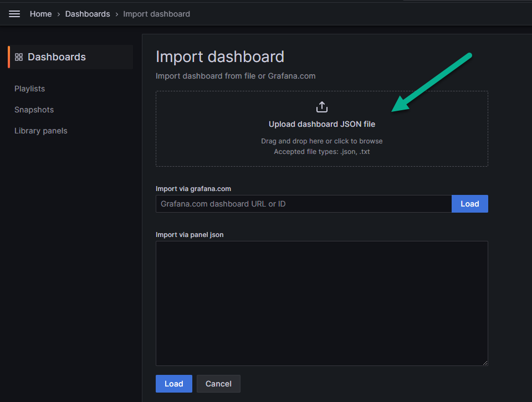Image resolution: width=532 pixels, height=402 pixels.
Task: Click the Upload dashboard JSON file dropzone
Action: pos(321,128)
